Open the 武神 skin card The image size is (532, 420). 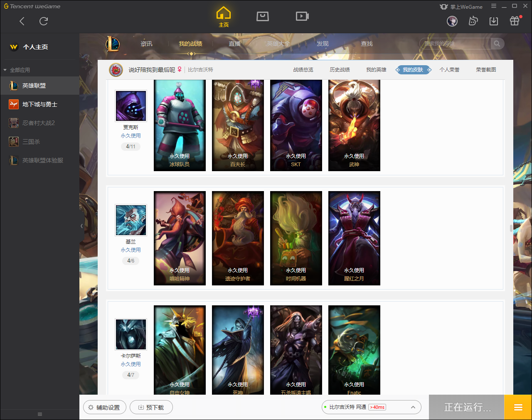click(x=354, y=125)
